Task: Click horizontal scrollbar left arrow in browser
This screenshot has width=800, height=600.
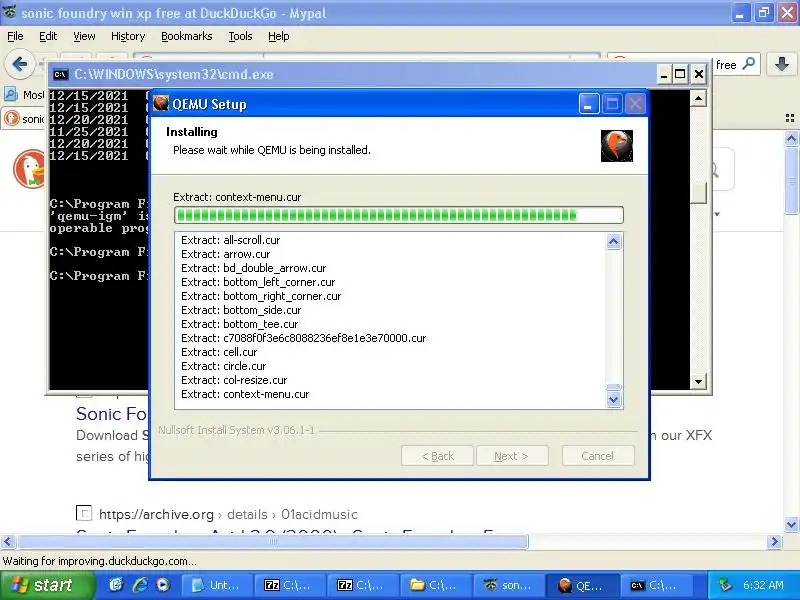Action: pos(8,541)
